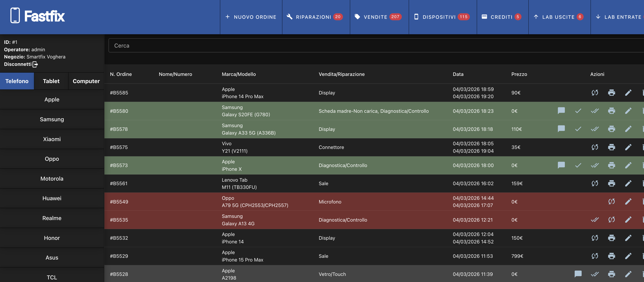
Task: Switch to the Telefono tab
Action: 17,81
